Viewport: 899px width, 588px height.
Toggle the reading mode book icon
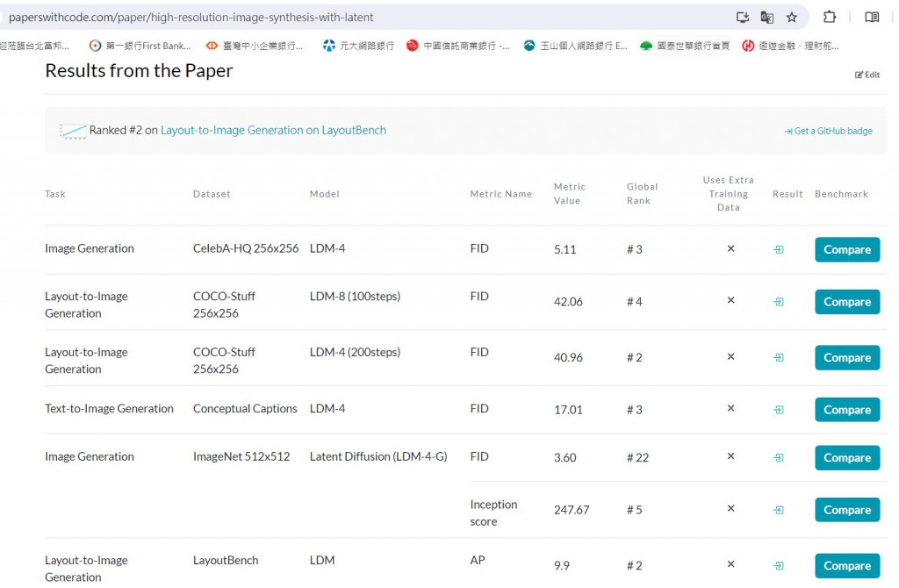(x=872, y=18)
